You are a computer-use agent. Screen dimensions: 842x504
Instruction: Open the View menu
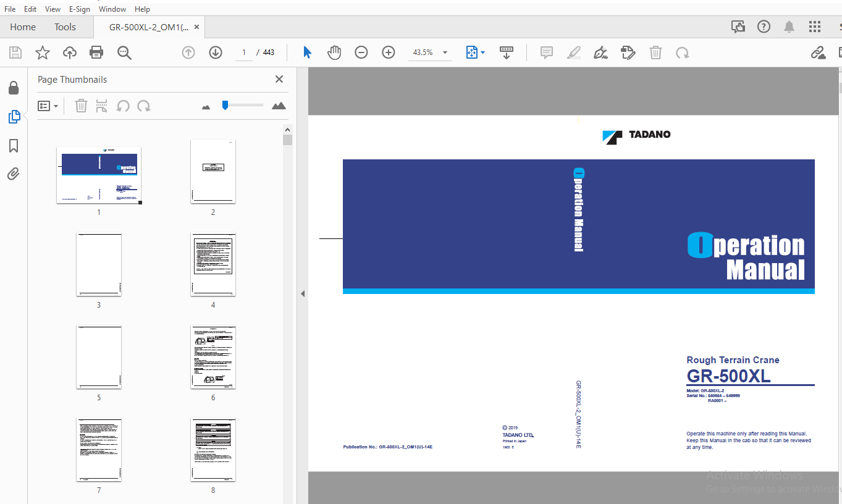point(53,9)
